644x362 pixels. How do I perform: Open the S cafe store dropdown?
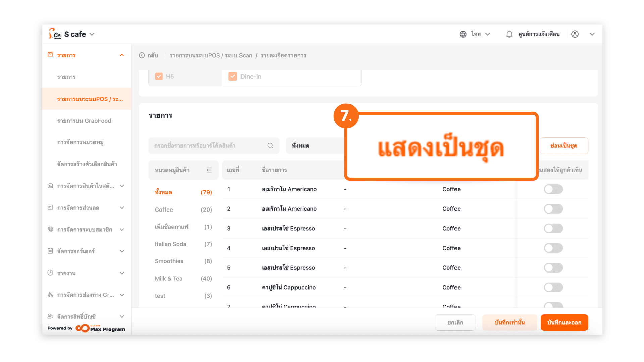pos(92,34)
